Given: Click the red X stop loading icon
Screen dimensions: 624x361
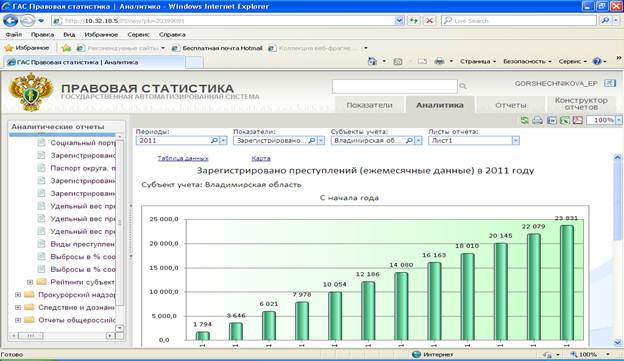Looking at the screenshot, I should click(x=429, y=21).
